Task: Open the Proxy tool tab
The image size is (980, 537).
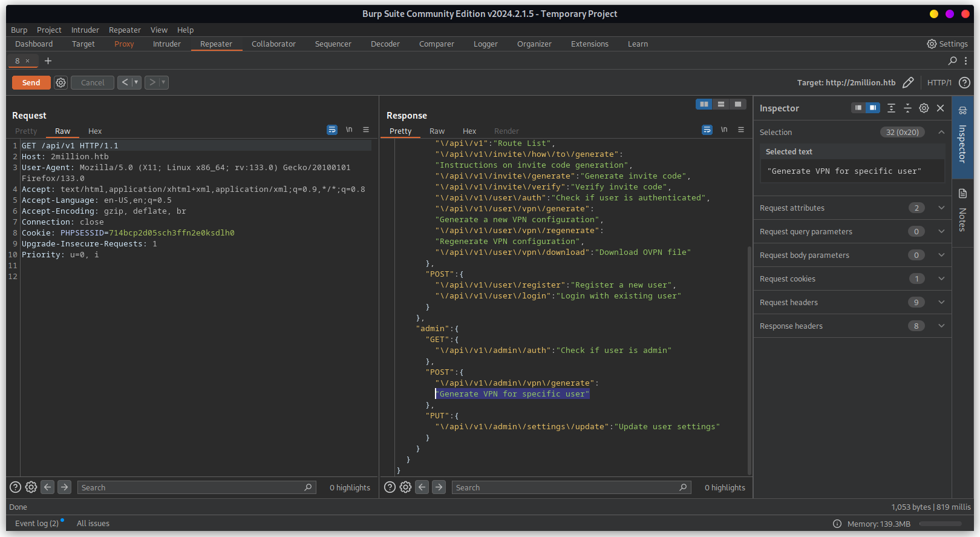Action: (124, 44)
